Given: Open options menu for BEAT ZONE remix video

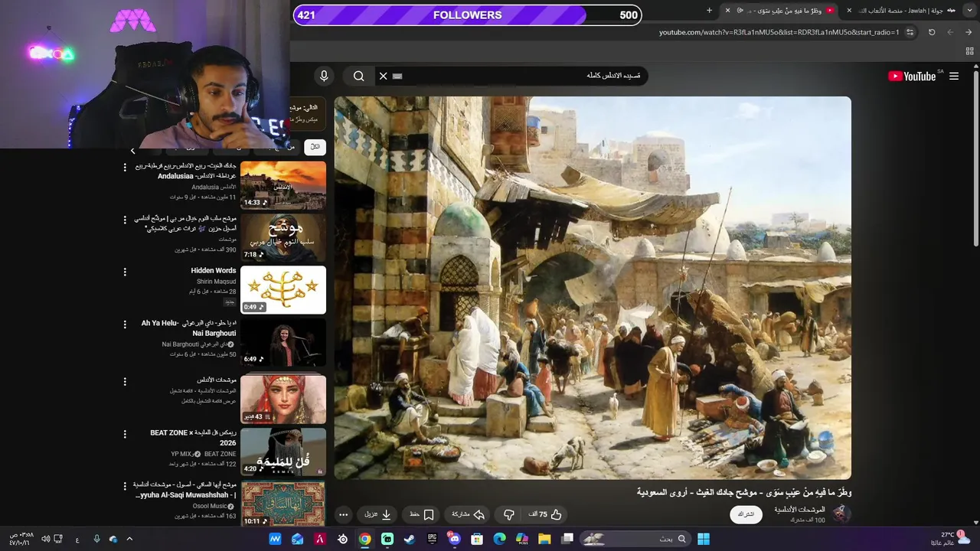Looking at the screenshot, I should pos(125,434).
